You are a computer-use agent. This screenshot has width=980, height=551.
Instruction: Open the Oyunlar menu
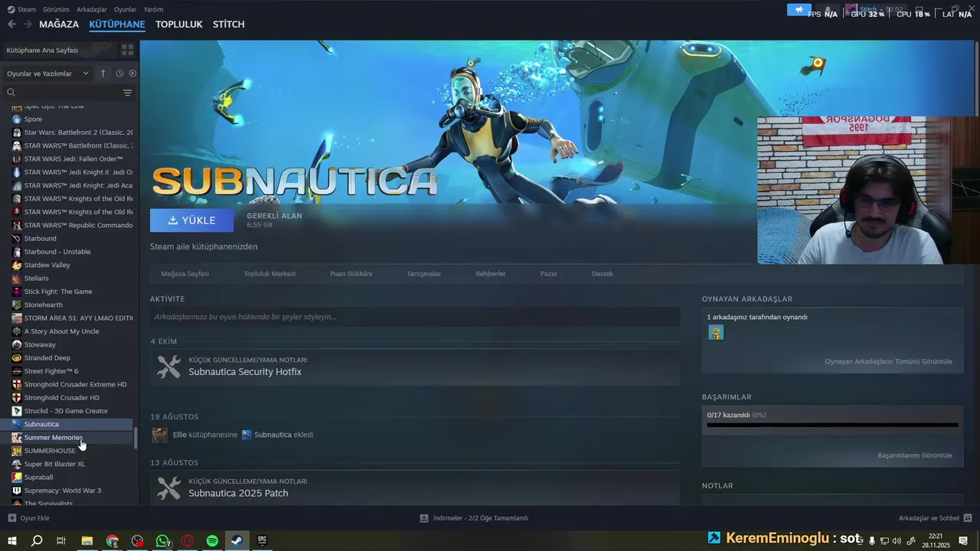coord(125,9)
